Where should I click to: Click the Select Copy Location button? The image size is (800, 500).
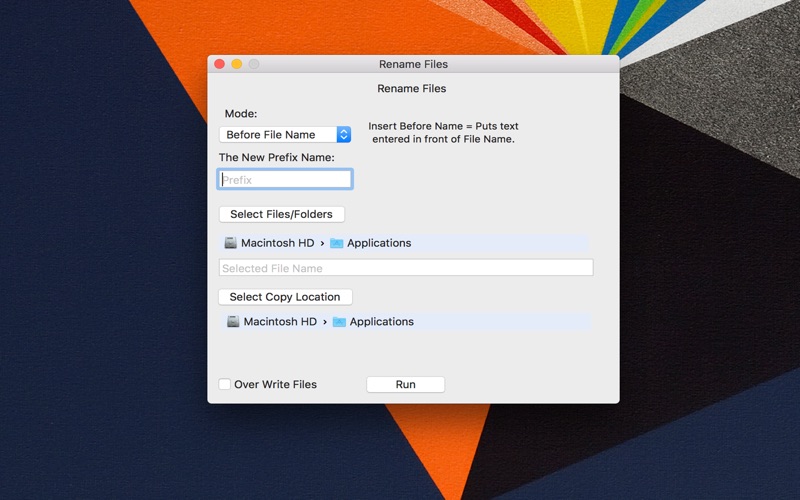(x=285, y=297)
